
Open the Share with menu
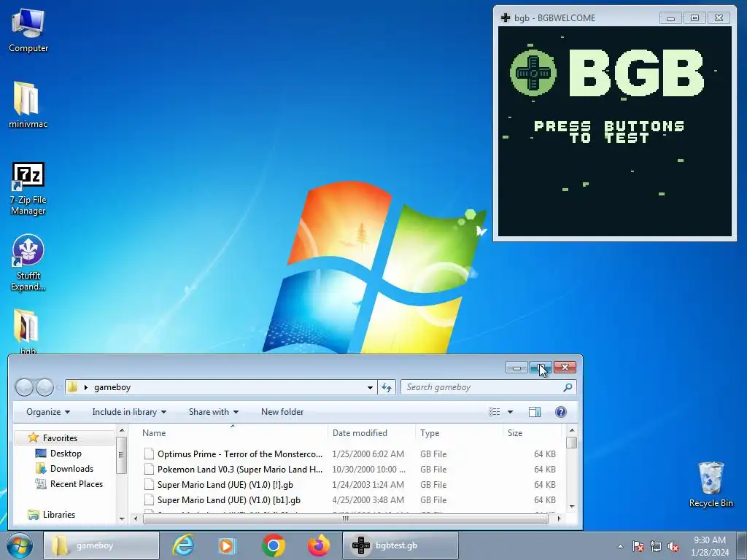click(214, 412)
